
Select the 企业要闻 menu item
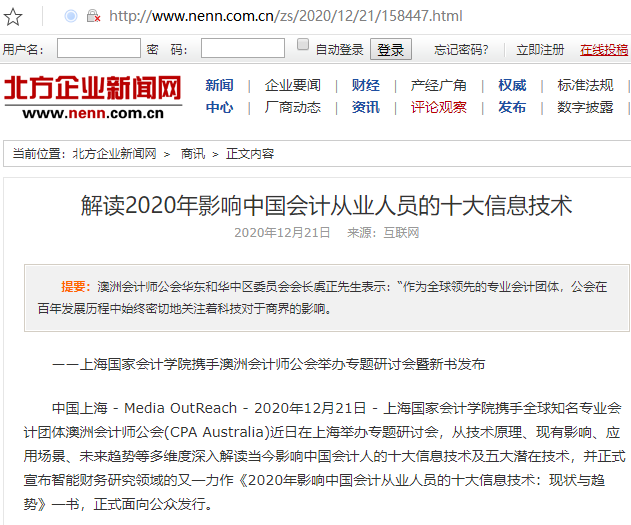293,86
